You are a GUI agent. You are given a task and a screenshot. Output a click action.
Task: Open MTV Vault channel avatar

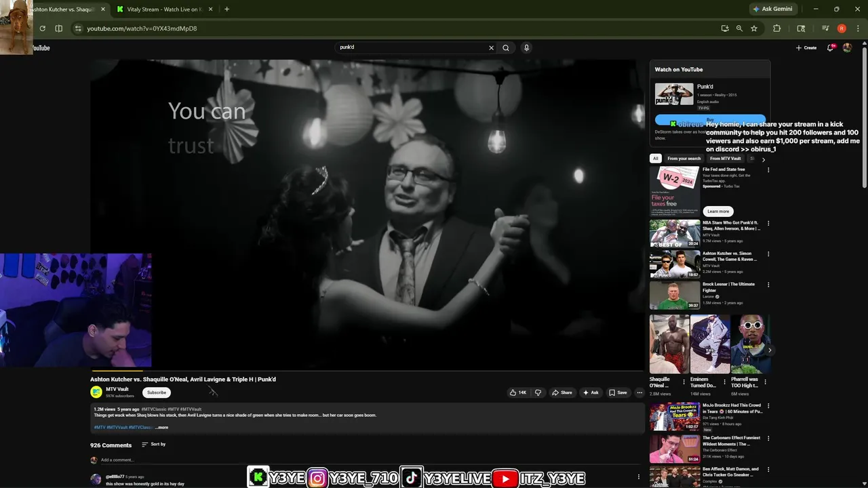pyautogui.click(x=96, y=392)
